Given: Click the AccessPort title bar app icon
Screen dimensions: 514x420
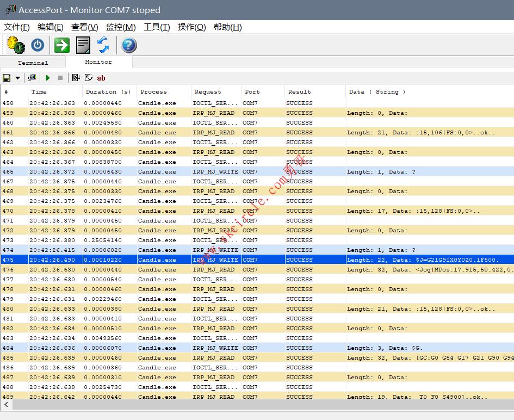Looking at the screenshot, I should pos(10,10).
